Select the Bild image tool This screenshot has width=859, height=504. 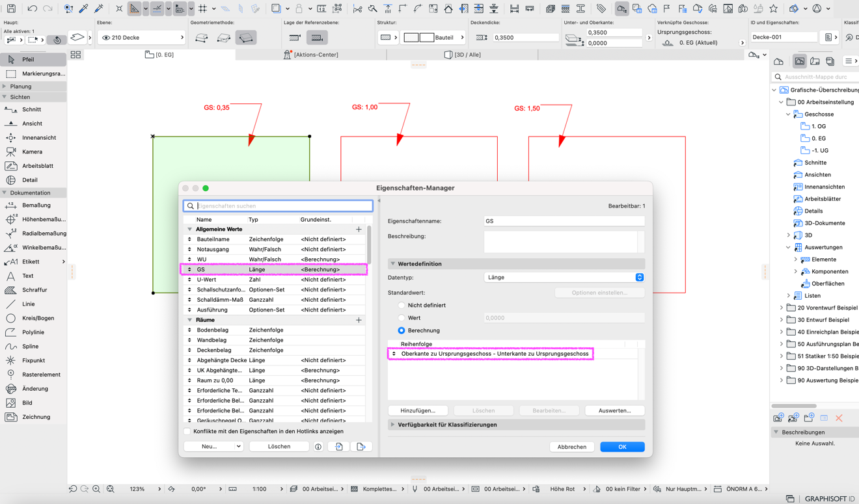[x=33, y=403]
